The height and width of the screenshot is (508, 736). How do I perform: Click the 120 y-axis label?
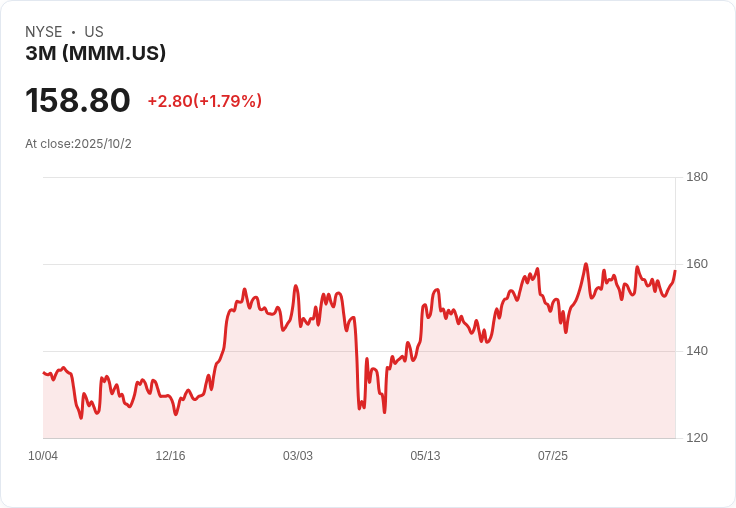[697, 438]
